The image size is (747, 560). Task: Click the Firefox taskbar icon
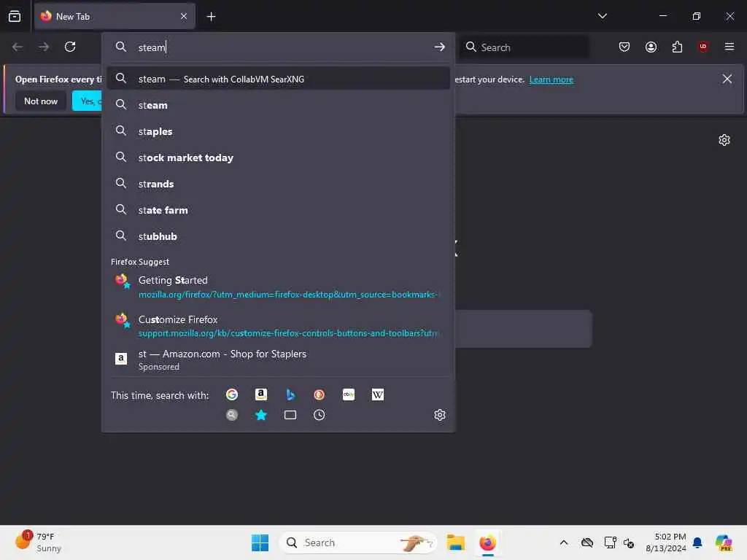pos(487,542)
